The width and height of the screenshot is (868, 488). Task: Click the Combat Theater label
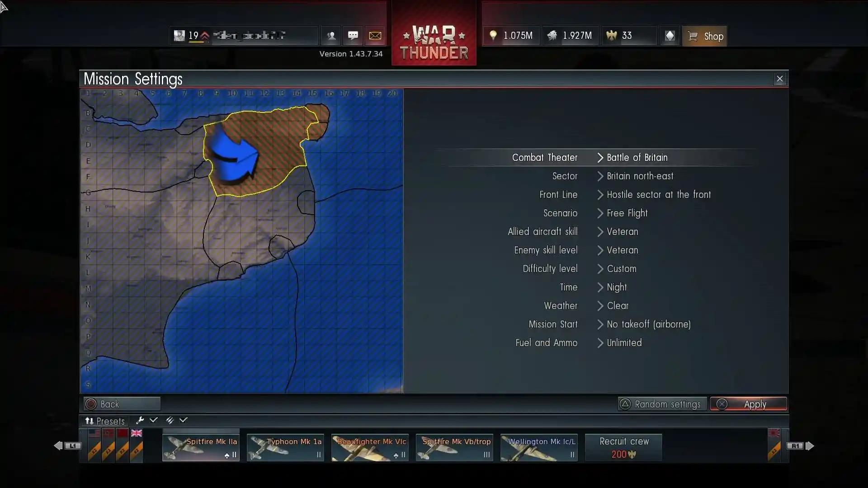coord(544,158)
